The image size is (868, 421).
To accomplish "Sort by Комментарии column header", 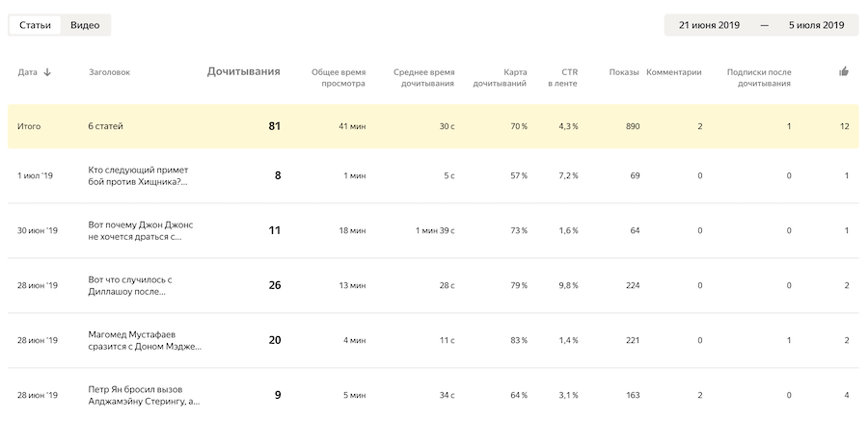I will click(x=673, y=72).
